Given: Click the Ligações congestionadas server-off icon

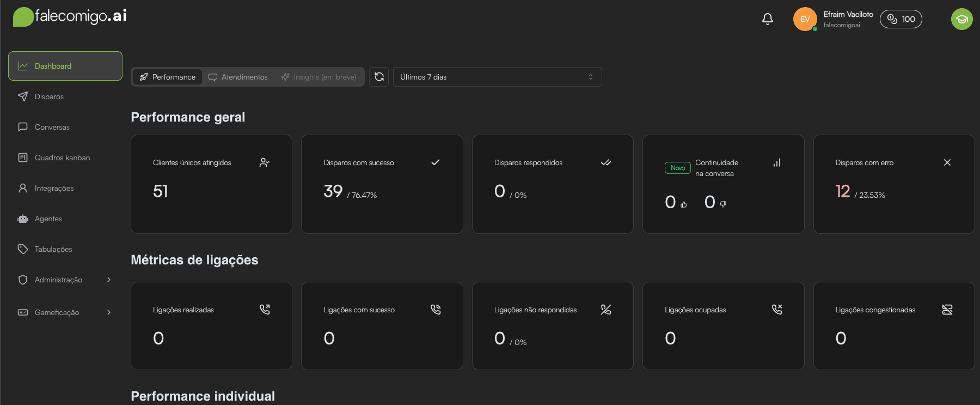Looking at the screenshot, I should point(947,310).
